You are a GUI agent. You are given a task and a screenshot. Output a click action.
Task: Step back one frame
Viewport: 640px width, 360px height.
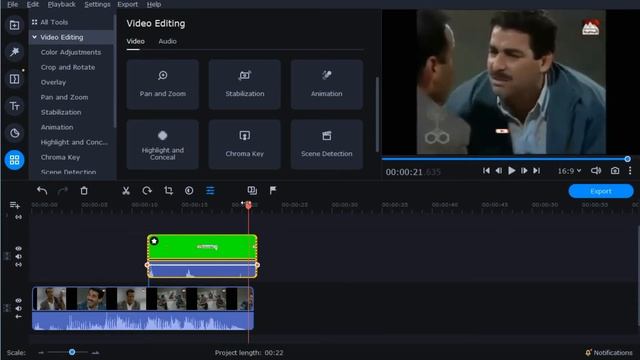(x=499, y=171)
